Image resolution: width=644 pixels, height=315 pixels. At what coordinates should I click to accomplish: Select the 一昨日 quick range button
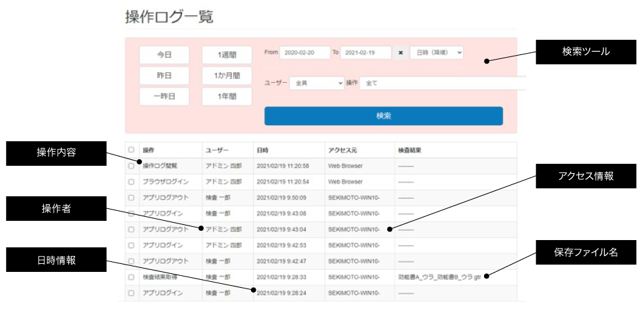point(164,96)
